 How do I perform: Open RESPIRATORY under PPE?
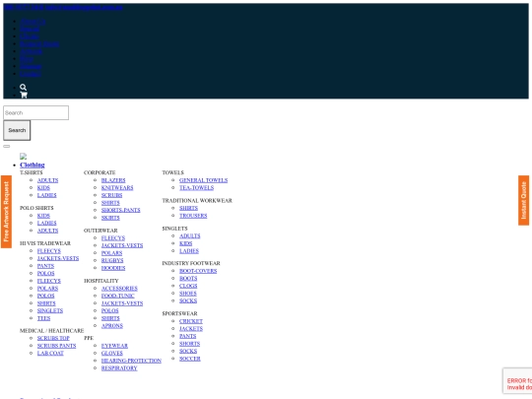pos(119,367)
